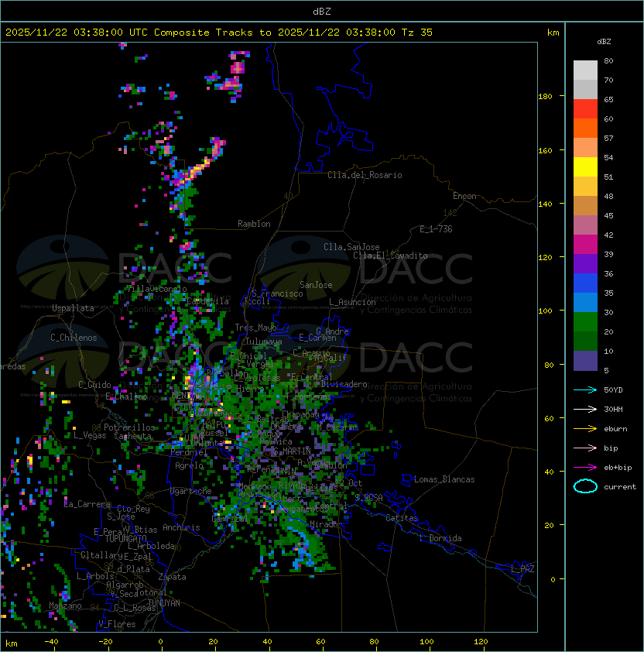
Task: Pick the dark orange swatch between 60 and 57
Action: 585,129
